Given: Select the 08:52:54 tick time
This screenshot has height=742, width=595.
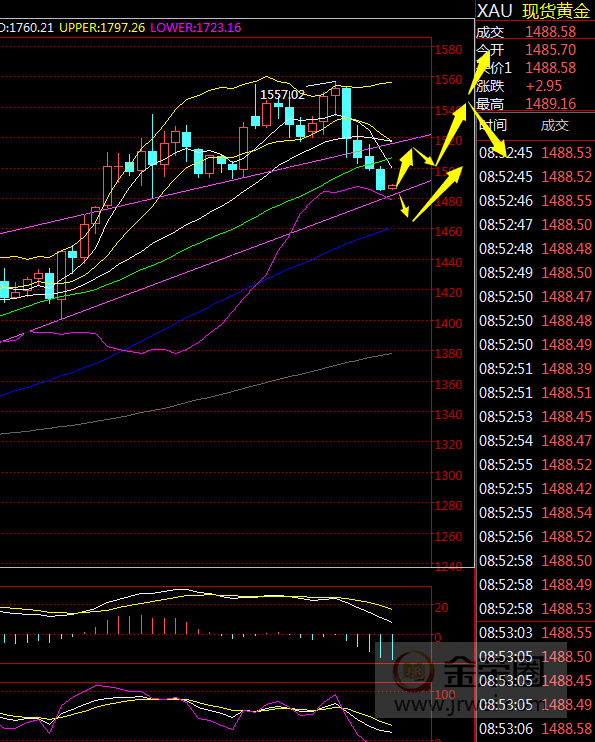Looking at the screenshot, I should (x=506, y=441).
